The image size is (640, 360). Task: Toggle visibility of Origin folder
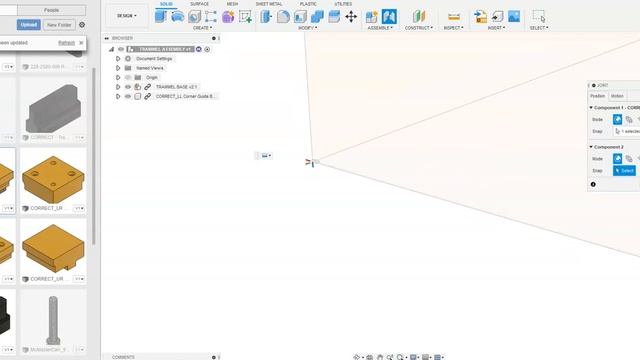coord(128,78)
